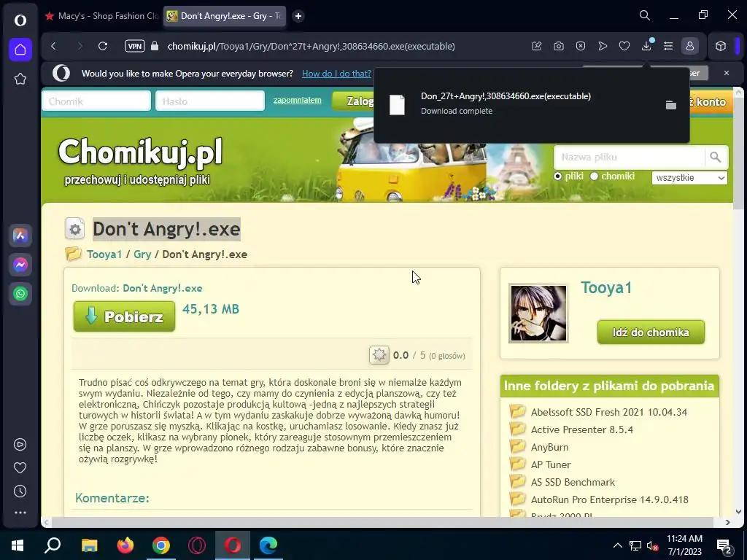Rate the file with star icon
The image size is (747, 560).
pyautogui.click(x=379, y=355)
